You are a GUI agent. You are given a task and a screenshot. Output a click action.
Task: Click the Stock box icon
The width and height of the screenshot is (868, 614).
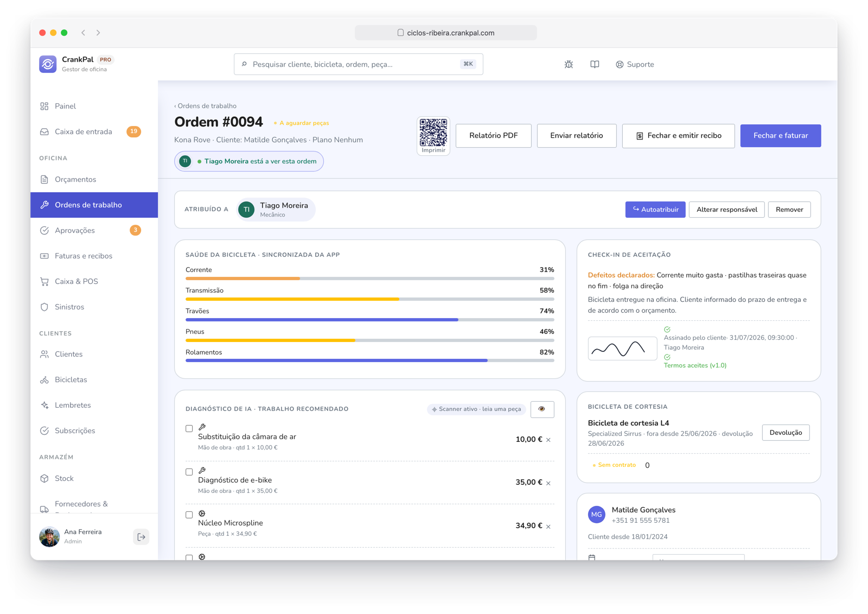44,478
